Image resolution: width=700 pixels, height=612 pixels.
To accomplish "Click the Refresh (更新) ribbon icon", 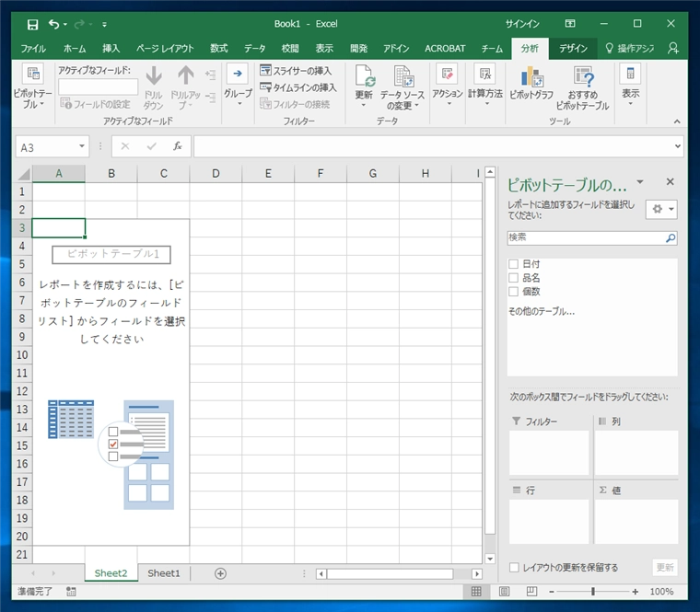I will (364, 81).
